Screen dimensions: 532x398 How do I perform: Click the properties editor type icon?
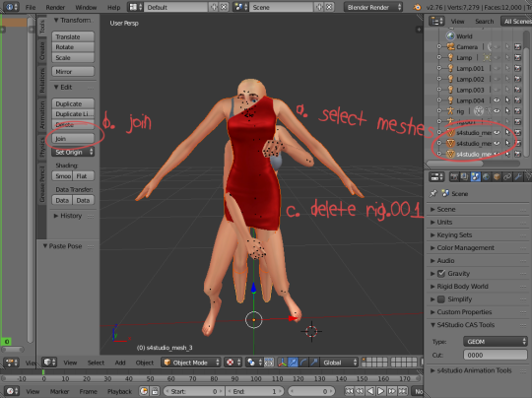click(436, 176)
